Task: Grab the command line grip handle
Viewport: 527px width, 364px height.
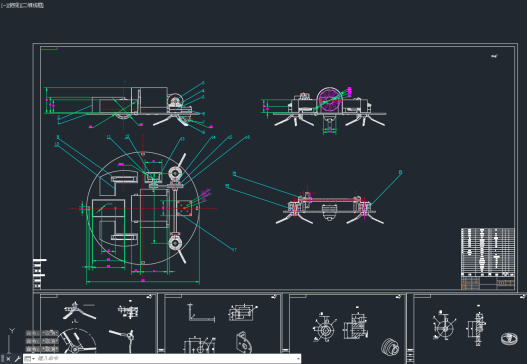Action: pyautogui.click(x=2, y=359)
